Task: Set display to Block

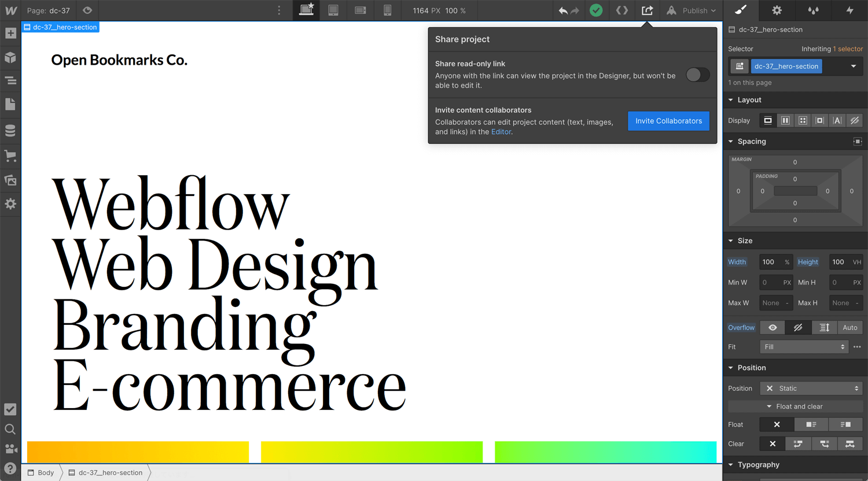Action: (x=768, y=120)
